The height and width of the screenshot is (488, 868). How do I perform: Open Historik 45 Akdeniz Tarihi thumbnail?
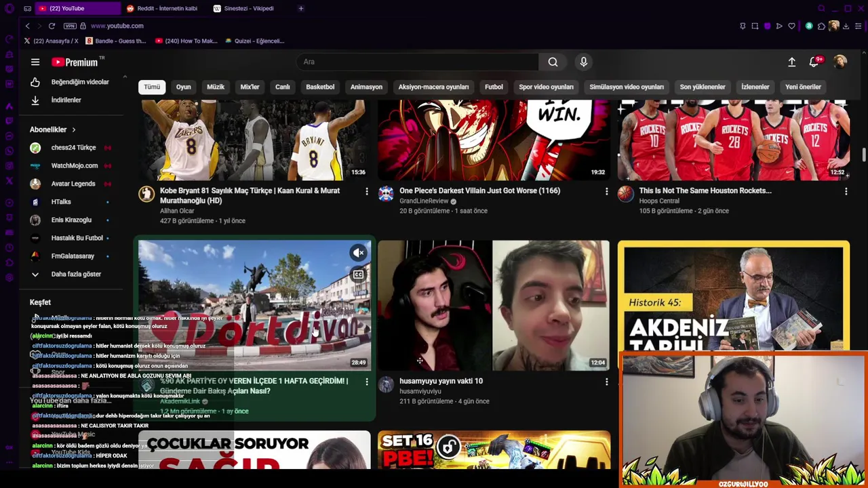click(x=733, y=296)
